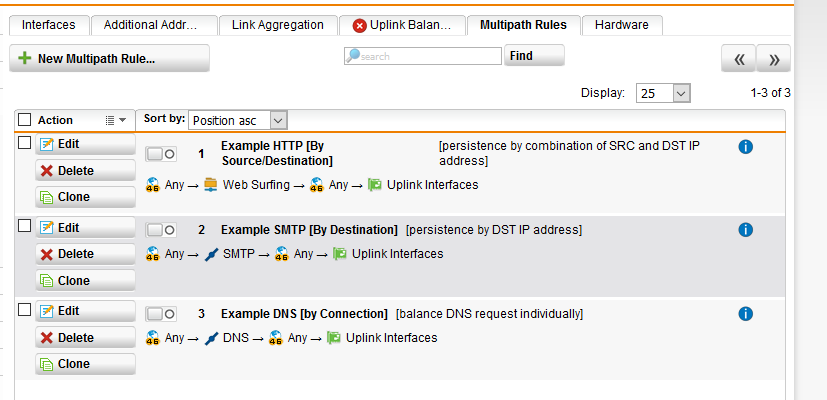The height and width of the screenshot is (400, 827).
Task: Click the search input field
Action: [x=423, y=56]
